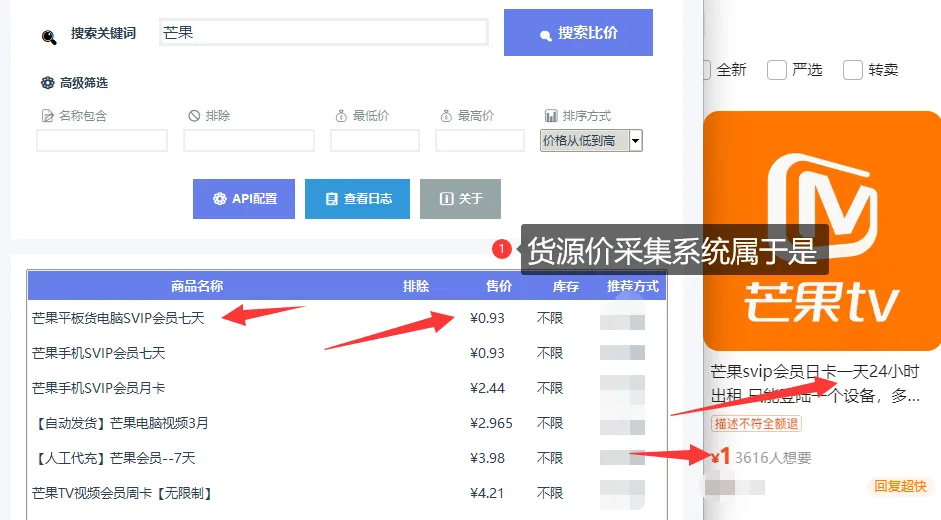941x520 pixels.
Task: Tick the 严选 checkbox
Action: [x=777, y=70]
